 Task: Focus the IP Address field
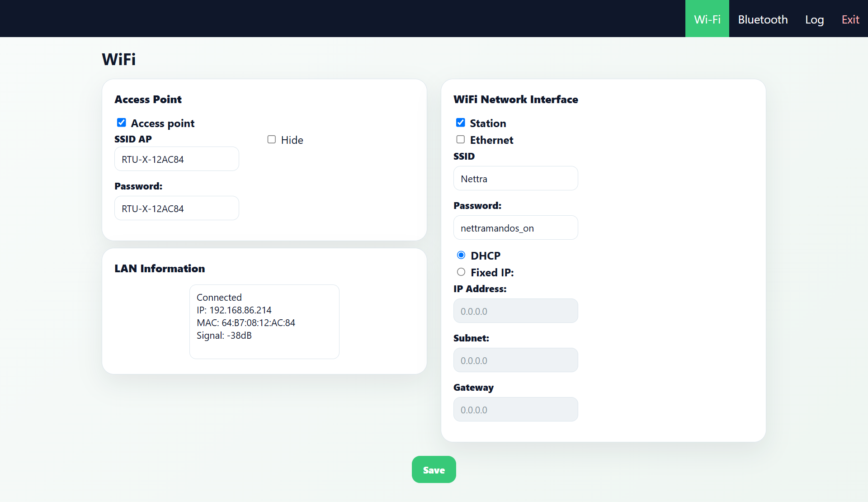[516, 311]
